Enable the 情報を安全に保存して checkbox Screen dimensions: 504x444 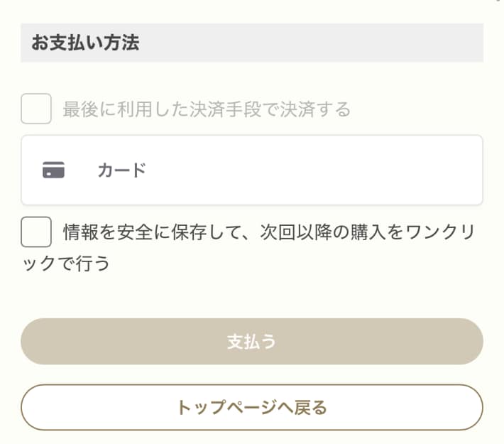tap(36, 232)
